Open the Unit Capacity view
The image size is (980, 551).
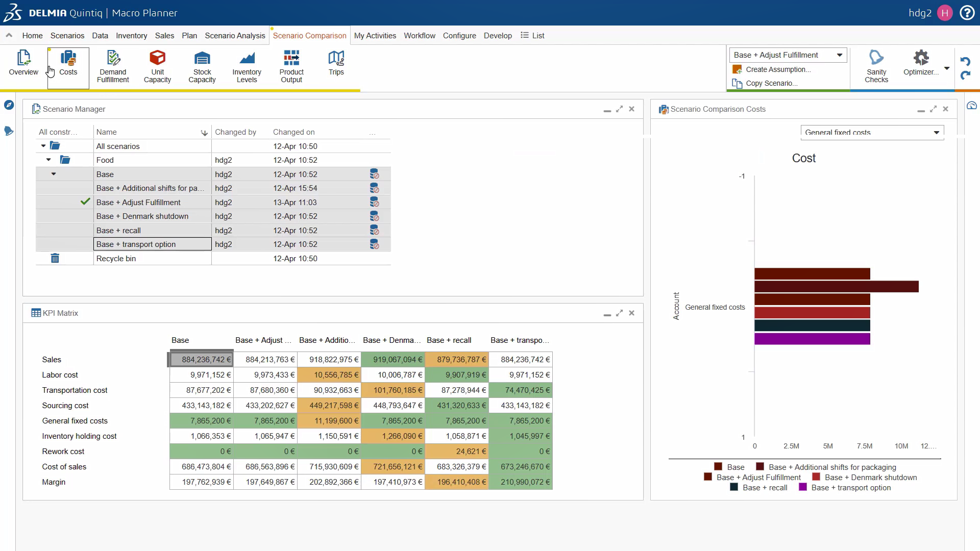pos(157,66)
